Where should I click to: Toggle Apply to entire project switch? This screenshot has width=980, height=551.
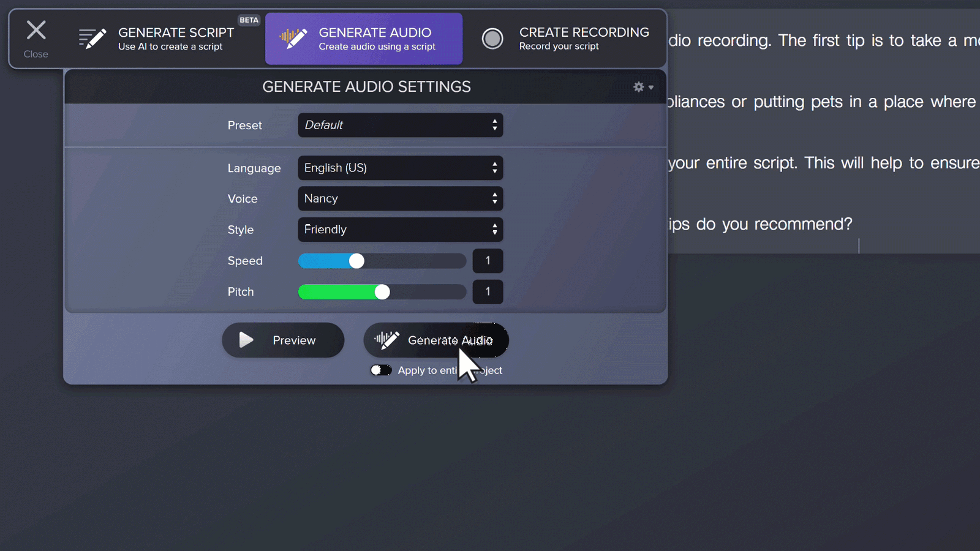pos(381,370)
